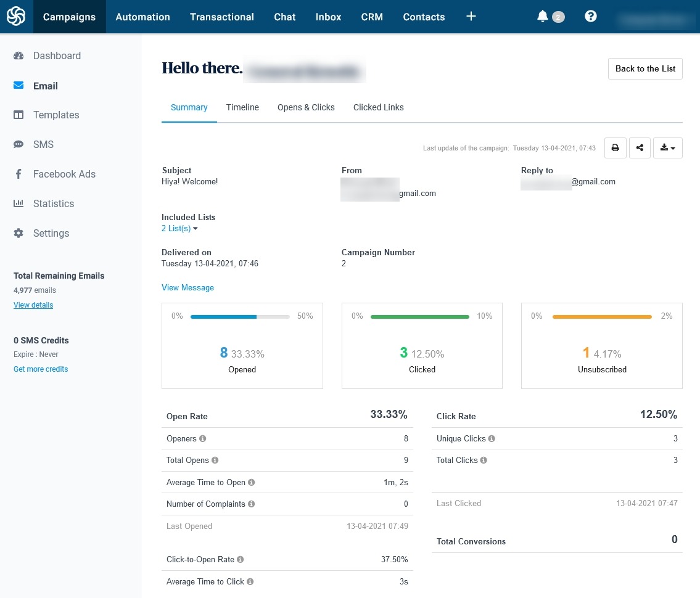Click the info icon beside Openers
The width and height of the screenshot is (700, 598).
click(203, 439)
